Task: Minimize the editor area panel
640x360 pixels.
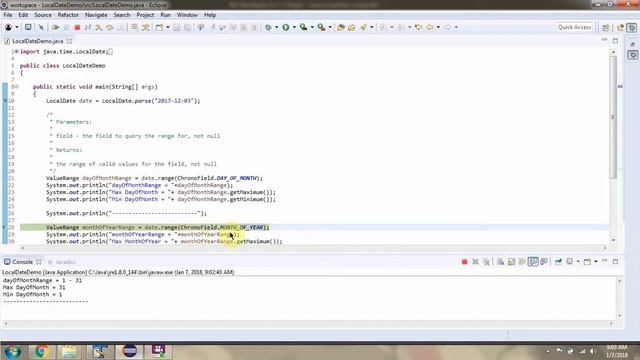Action: [604, 40]
